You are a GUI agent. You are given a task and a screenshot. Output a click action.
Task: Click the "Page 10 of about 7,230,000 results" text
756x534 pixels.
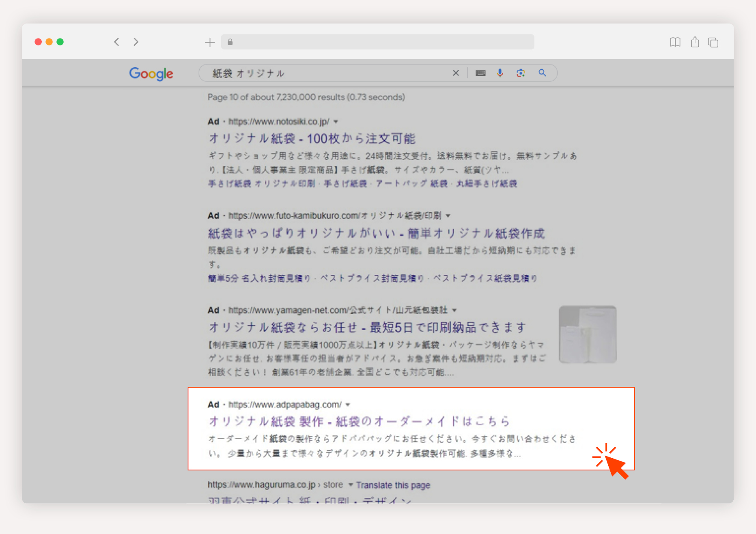point(306,97)
